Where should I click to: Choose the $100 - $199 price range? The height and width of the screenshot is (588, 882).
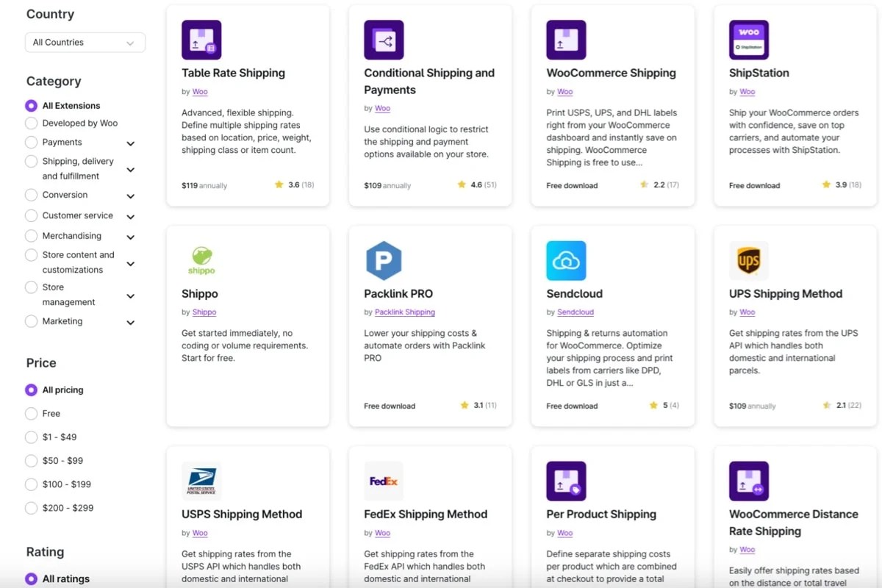pos(31,484)
